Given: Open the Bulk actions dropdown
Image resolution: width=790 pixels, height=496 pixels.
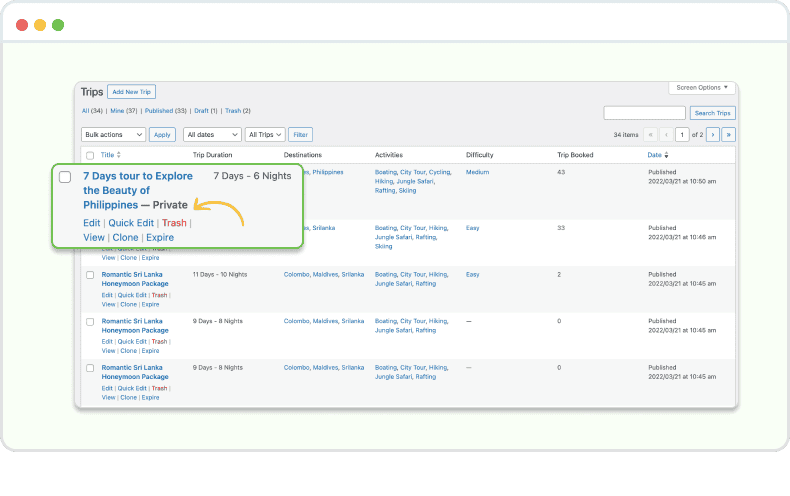Looking at the screenshot, I should (x=113, y=134).
